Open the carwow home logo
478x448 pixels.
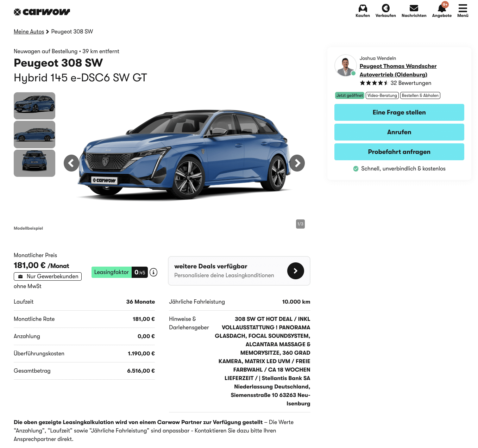42,12
